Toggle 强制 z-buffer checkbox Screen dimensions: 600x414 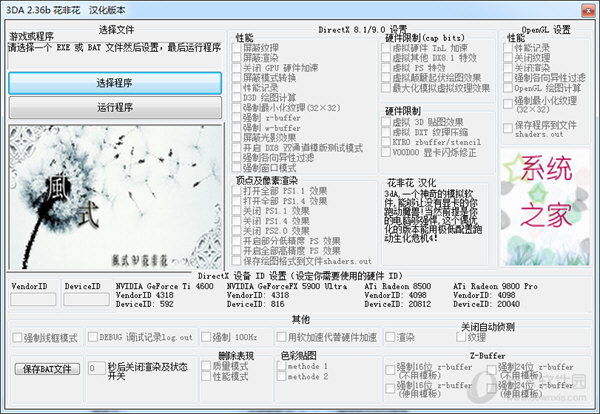(x=236, y=118)
